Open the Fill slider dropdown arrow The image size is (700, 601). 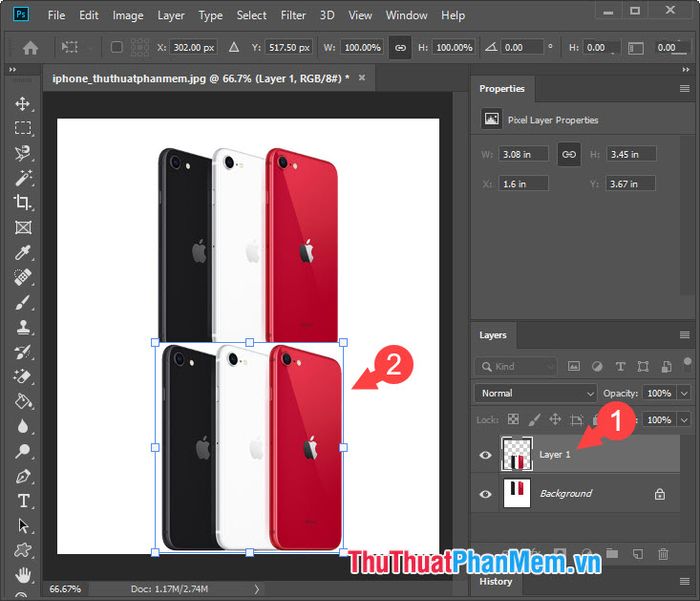point(684,420)
